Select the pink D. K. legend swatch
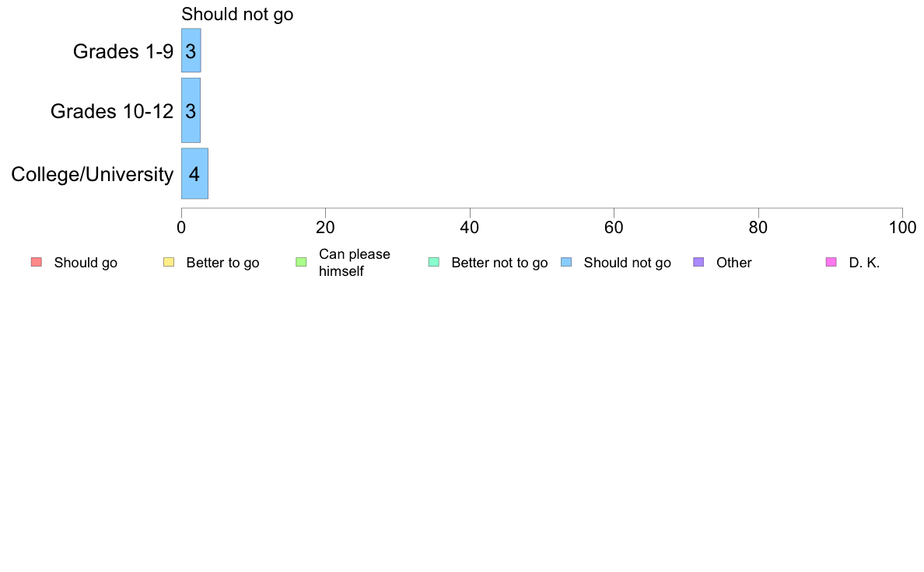Viewport: 924px width, 572px height. [831, 262]
